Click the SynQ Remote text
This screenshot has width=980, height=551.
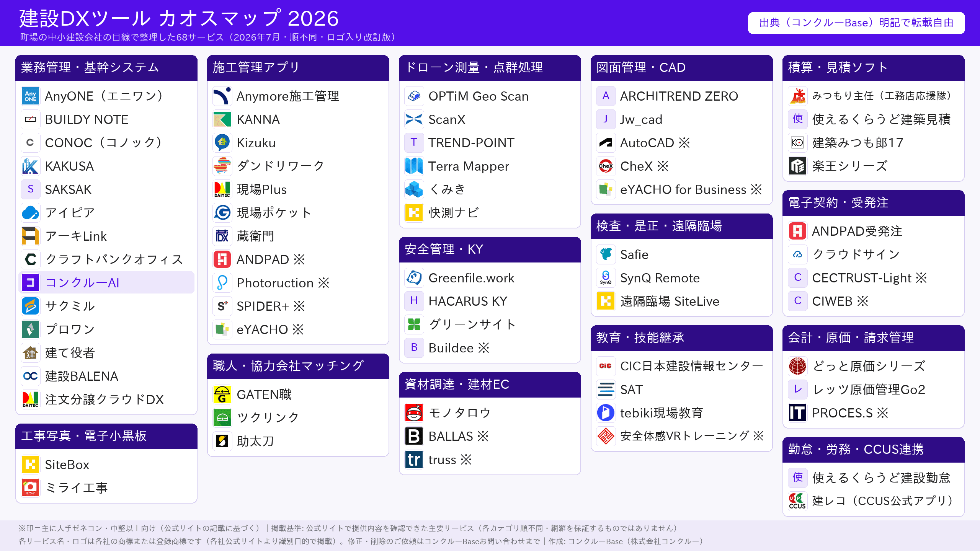[x=660, y=278]
